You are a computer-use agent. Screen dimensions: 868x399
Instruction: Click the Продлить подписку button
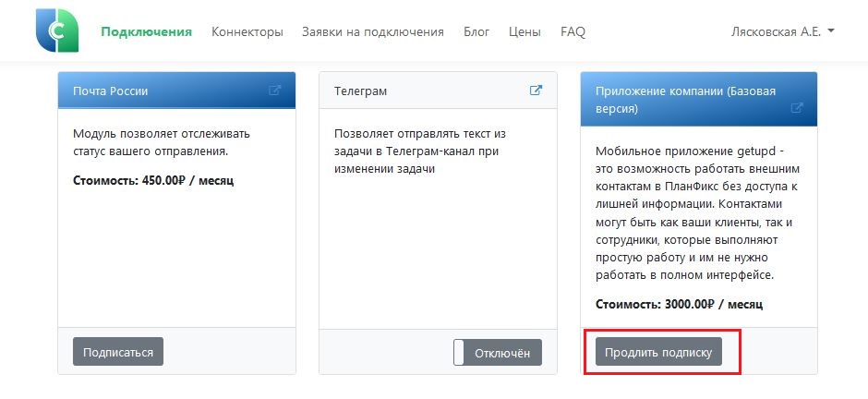coord(658,351)
